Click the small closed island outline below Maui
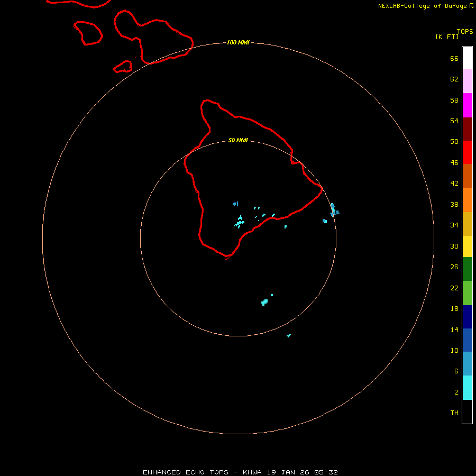The image size is (476, 476). click(x=123, y=67)
